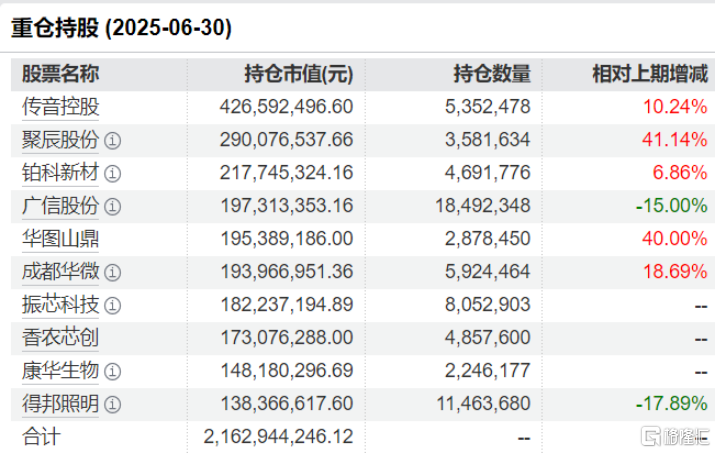This screenshot has height=453, width=716.
Task: Click the info icon beside 铂科新材
Action: coord(113,173)
